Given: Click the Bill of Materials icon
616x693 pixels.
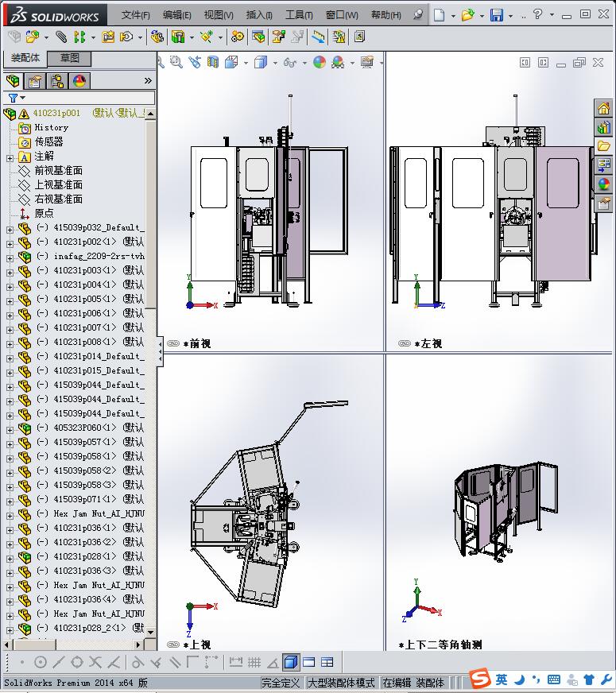Looking at the screenshot, I should click(x=258, y=37).
